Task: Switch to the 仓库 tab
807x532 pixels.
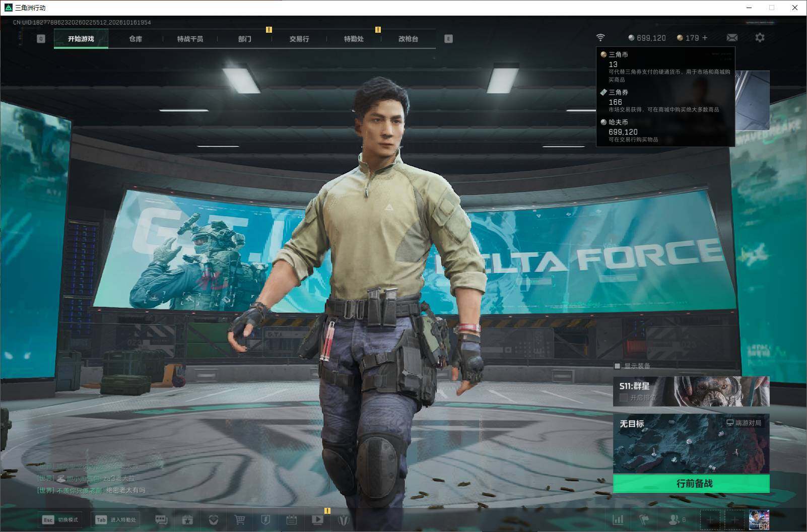Action: coord(136,39)
